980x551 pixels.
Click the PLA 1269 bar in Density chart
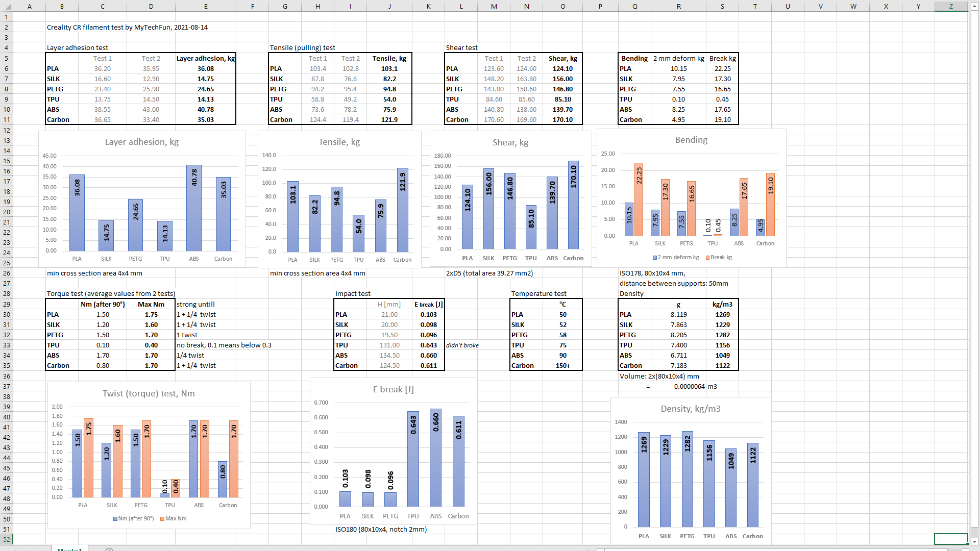pos(644,480)
